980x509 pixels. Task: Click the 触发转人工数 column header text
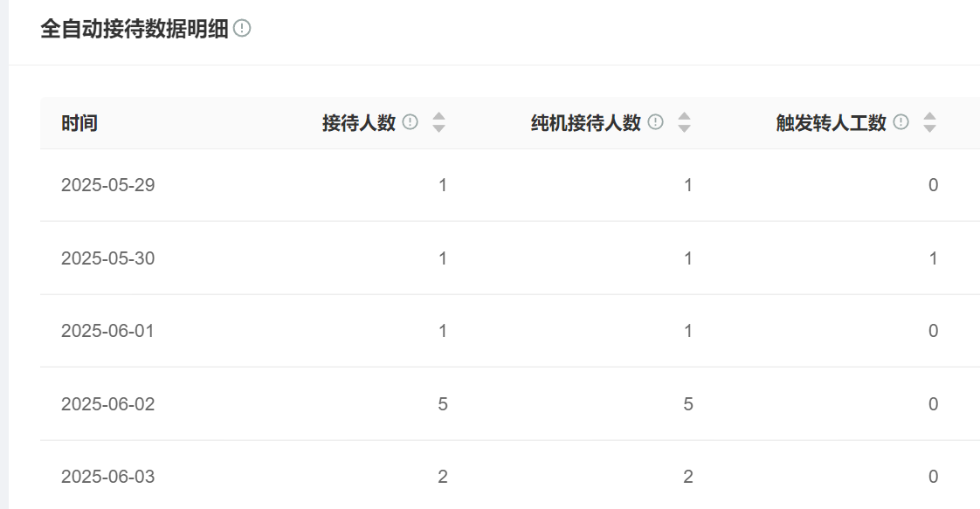click(832, 123)
